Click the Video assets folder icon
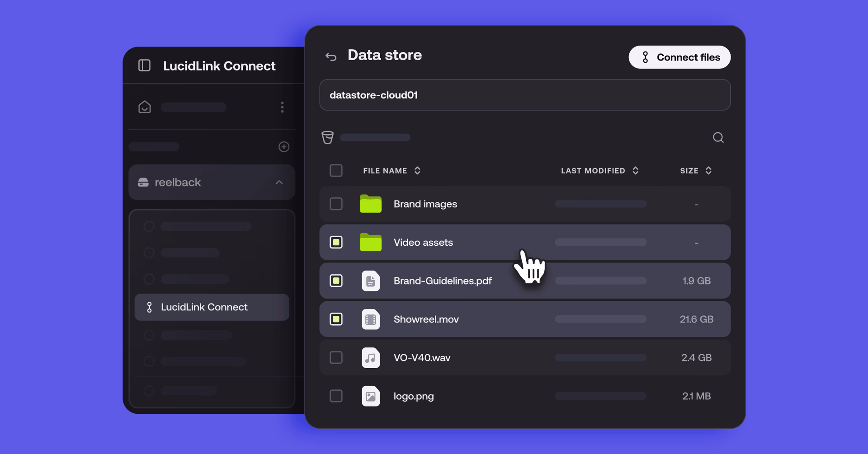Image resolution: width=868 pixels, height=454 pixels. pyautogui.click(x=371, y=242)
